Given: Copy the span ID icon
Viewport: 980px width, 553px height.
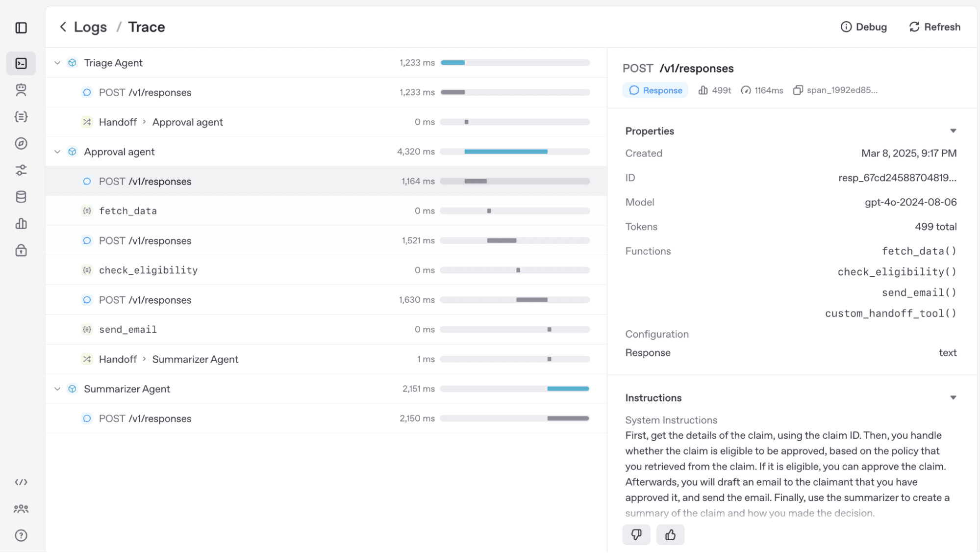Looking at the screenshot, I should [x=798, y=90].
